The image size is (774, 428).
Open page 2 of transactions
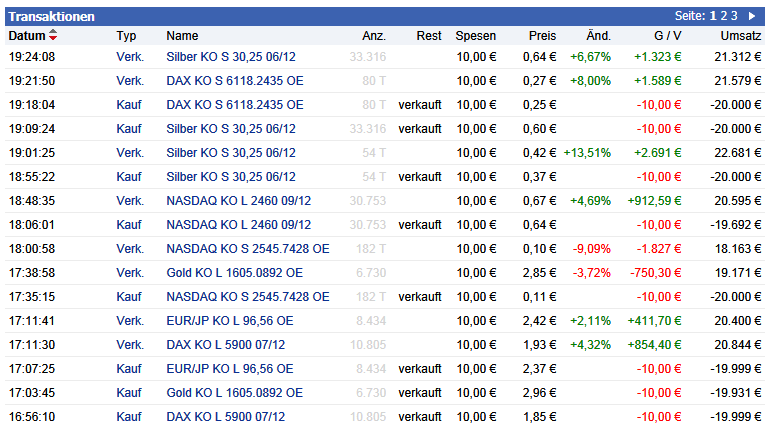(x=724, y=16)
